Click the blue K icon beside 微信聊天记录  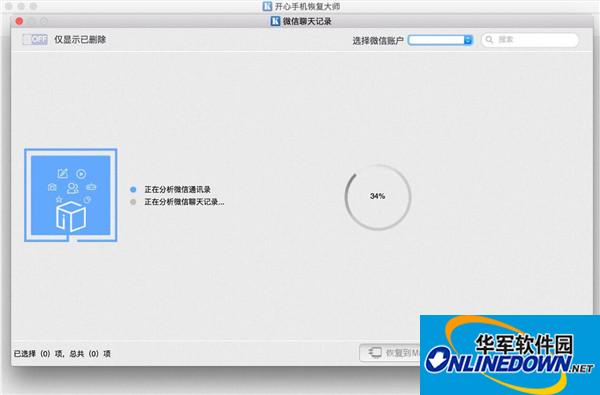tap(275, 21)
